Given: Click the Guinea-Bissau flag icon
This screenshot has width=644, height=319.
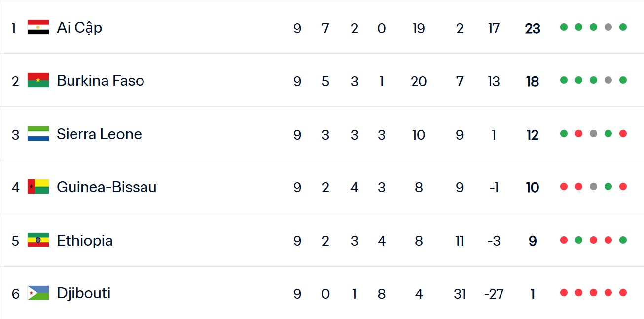Looking at the screenshot, I should coord(38,187).
